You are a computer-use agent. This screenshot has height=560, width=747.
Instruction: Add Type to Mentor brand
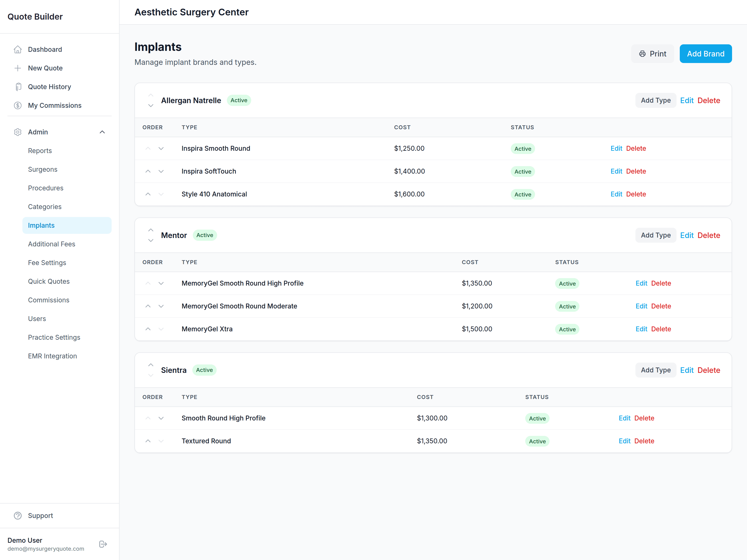coord(655,235)
